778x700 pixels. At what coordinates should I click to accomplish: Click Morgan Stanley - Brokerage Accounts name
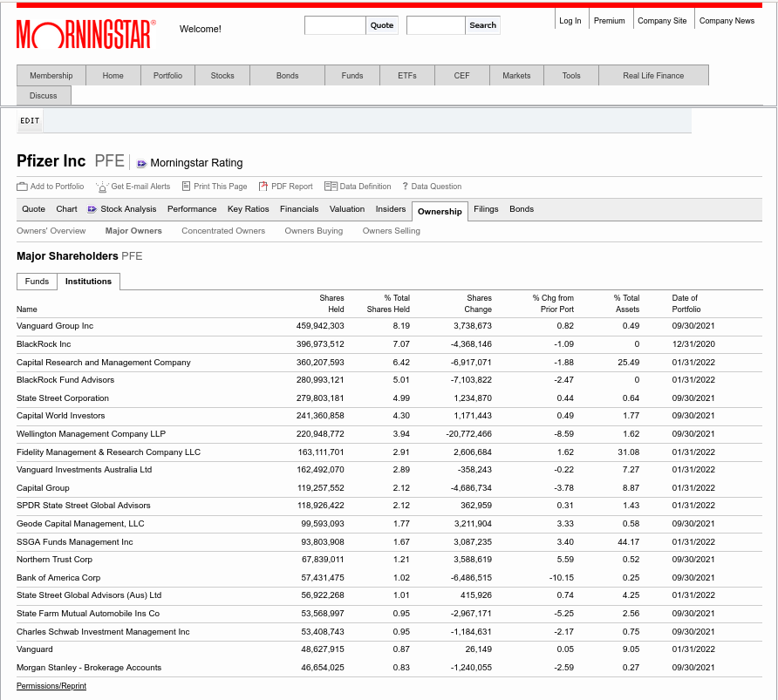[x=89, y=667]
